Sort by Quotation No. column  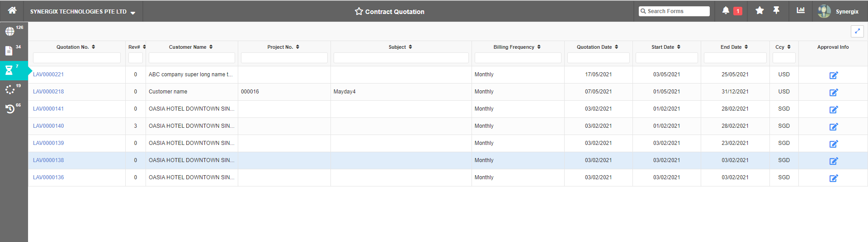94,47
